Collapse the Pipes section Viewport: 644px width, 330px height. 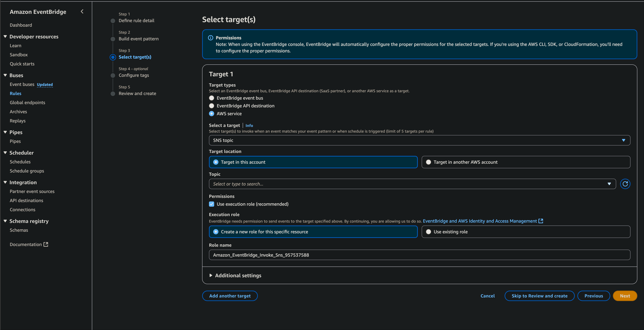5,132
